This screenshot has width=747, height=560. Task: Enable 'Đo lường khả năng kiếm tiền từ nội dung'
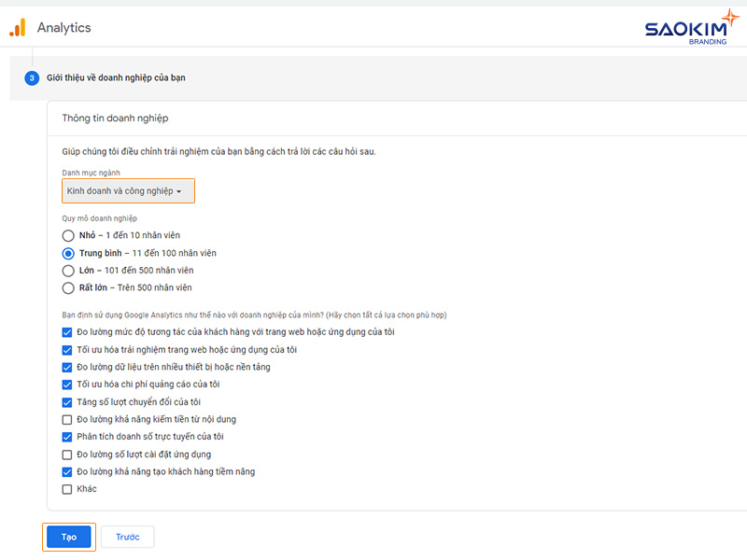point(66,419)
